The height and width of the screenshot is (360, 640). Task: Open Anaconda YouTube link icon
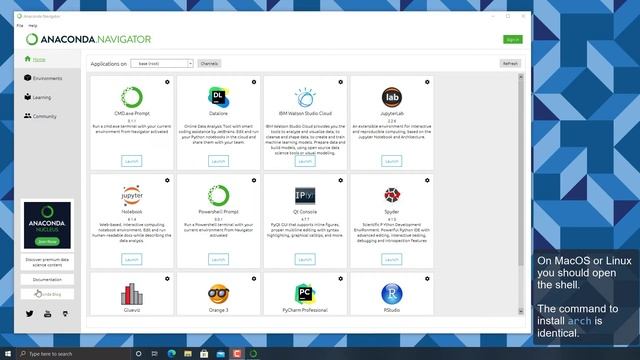point(47,314)
